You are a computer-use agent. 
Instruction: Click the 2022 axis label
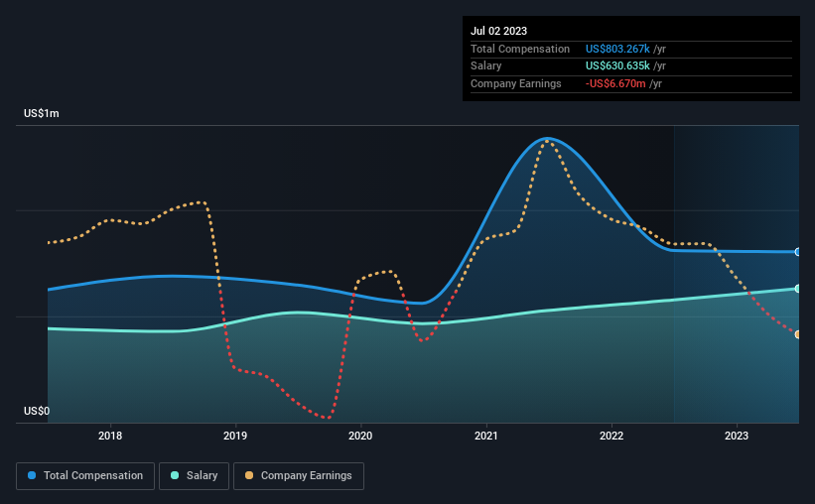pos(611,436)
